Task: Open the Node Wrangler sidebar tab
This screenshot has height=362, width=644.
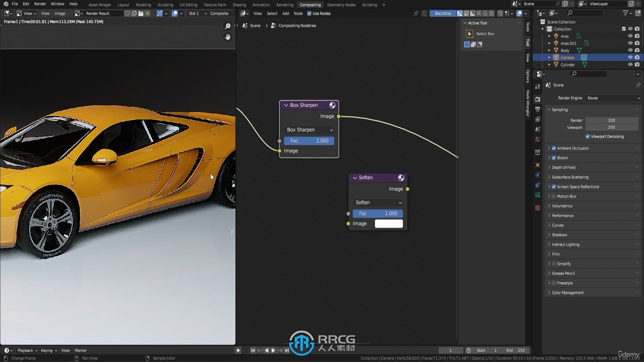Action: point(528,103)
